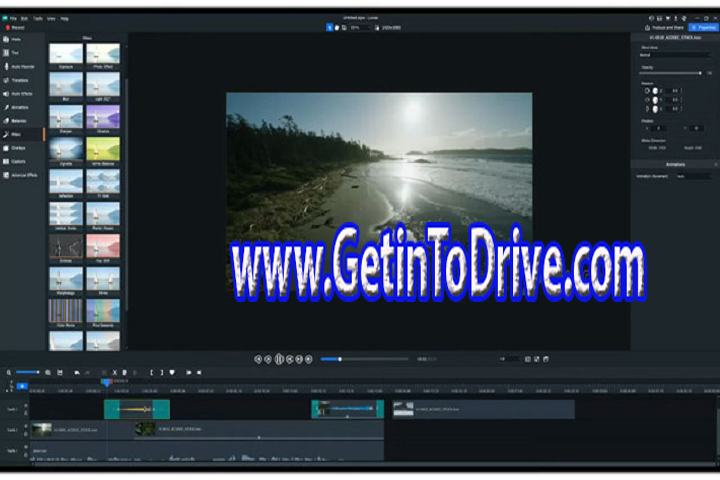This screenshot has width=720, height=480.
Task: Select the striped Color Noise filter thumbnail
Action: click(66, 313)
